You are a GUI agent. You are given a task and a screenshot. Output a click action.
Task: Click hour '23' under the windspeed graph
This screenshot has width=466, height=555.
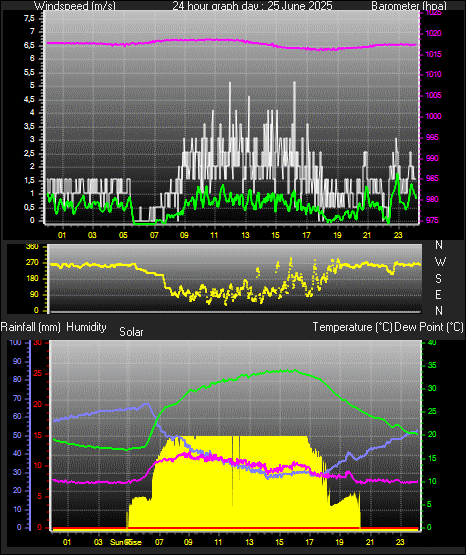(398, 235)
